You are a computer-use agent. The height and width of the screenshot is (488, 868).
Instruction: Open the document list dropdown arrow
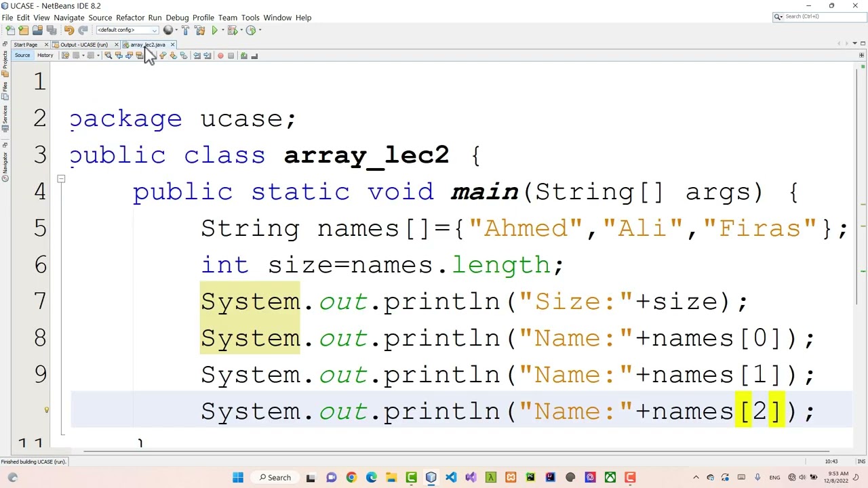[x=854, y=44]
